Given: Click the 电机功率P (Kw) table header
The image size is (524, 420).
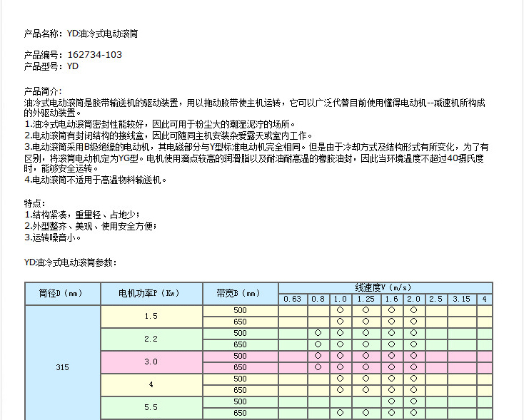Looking at the screenshot, I should click(x=151, y=293).
